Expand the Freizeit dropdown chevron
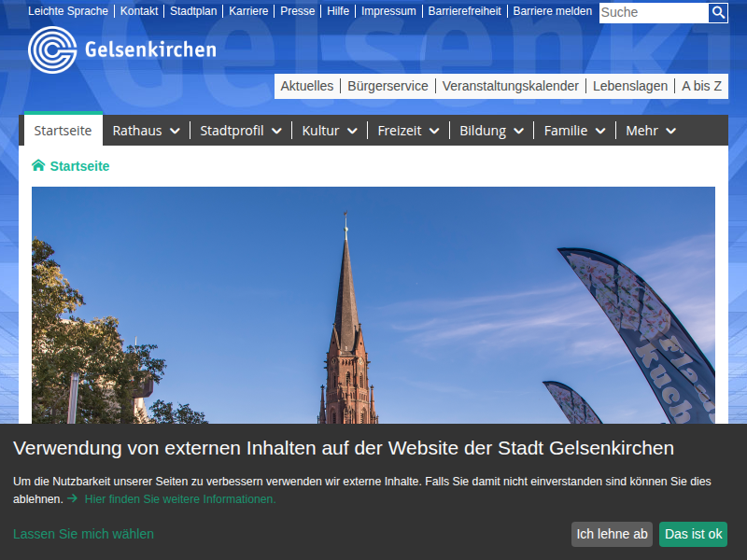Image resolution: width=747 pixels, height=560 pixels. [x=434, y=132]
